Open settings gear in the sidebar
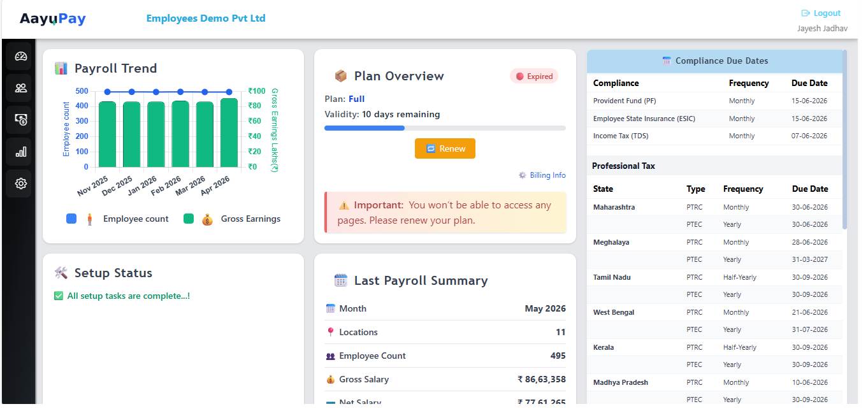The width and height of the screenshot is (868, 418). coord(21,184)
